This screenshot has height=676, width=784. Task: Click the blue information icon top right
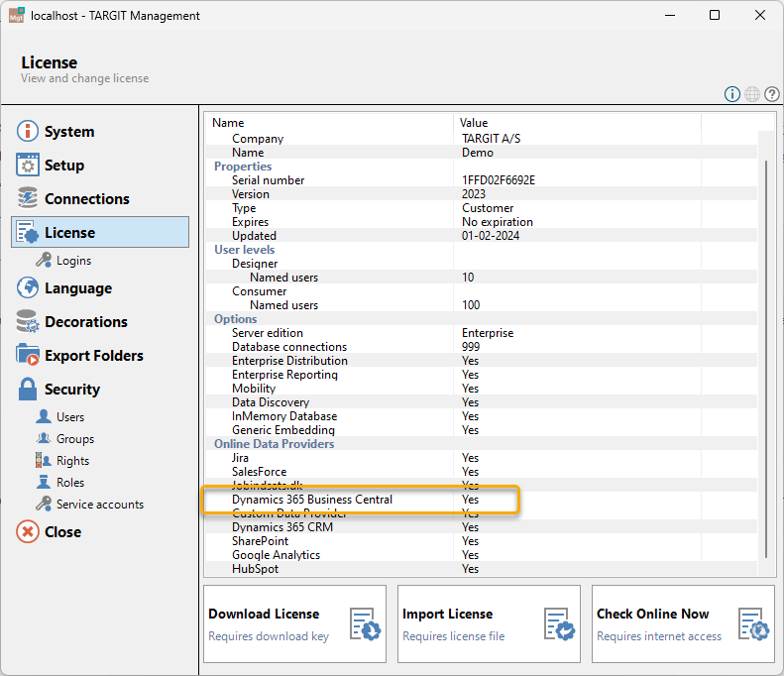point(732,94)
